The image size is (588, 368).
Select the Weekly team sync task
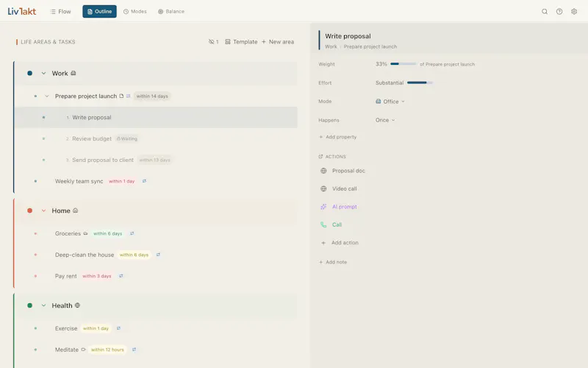(x=79, y=181)
